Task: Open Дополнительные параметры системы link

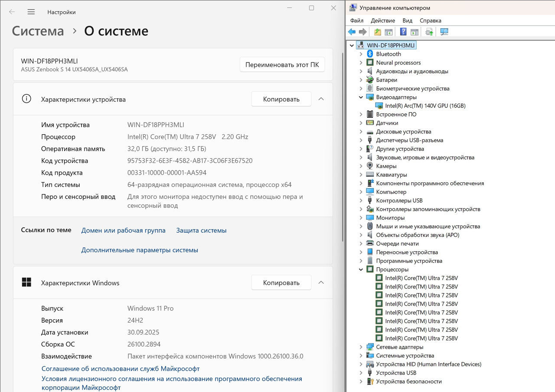Action: [x=140, y=250]
